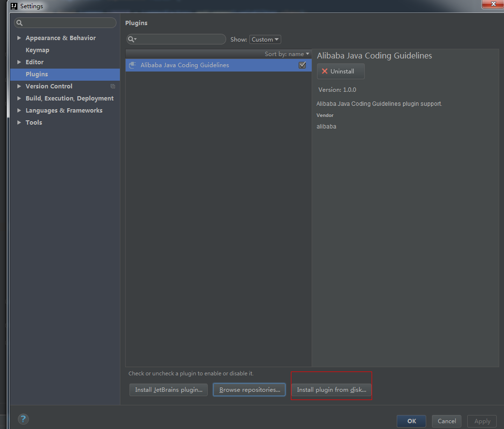This screenshot has height=429, width=504.
Task: Expand the Tools node arrow
Action: [x=19, y=122]
